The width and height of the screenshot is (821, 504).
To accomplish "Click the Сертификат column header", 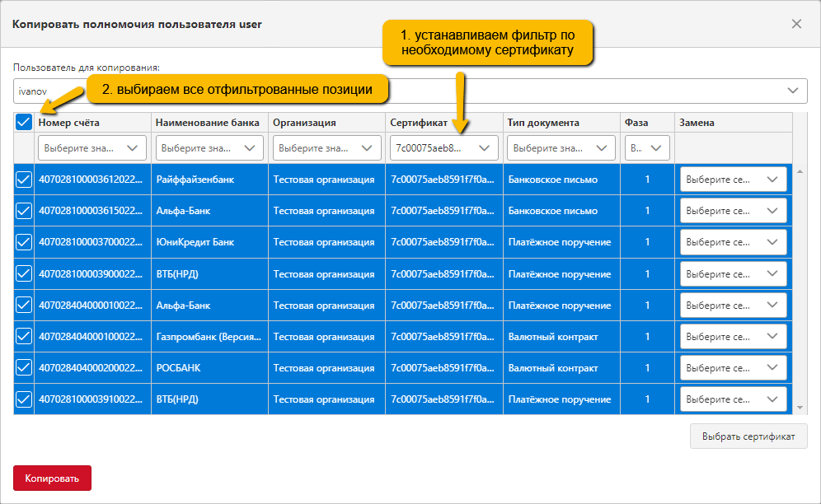I will tap(444, 123).
